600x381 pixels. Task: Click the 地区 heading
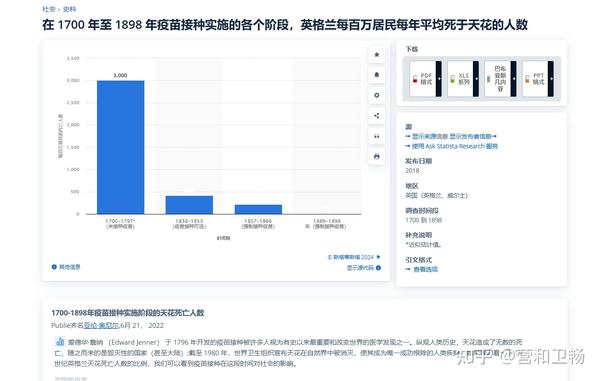click(412, 186)
